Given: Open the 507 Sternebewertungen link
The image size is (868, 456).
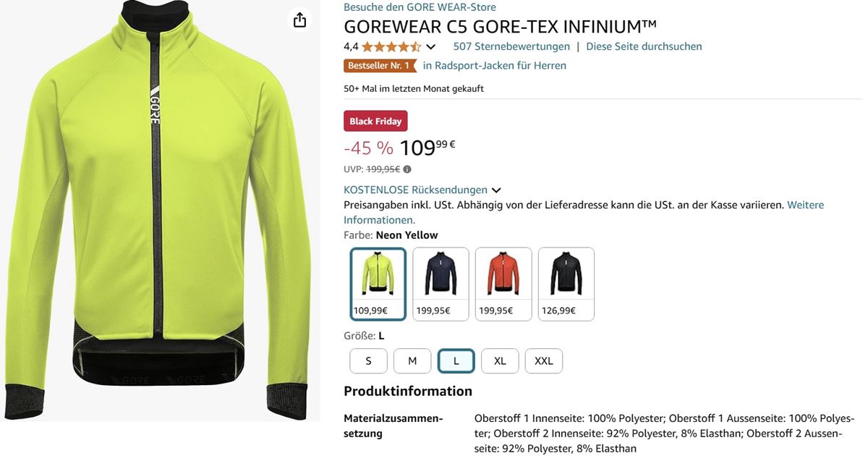Looking at the screenshot, I should [x=511, y=46].
